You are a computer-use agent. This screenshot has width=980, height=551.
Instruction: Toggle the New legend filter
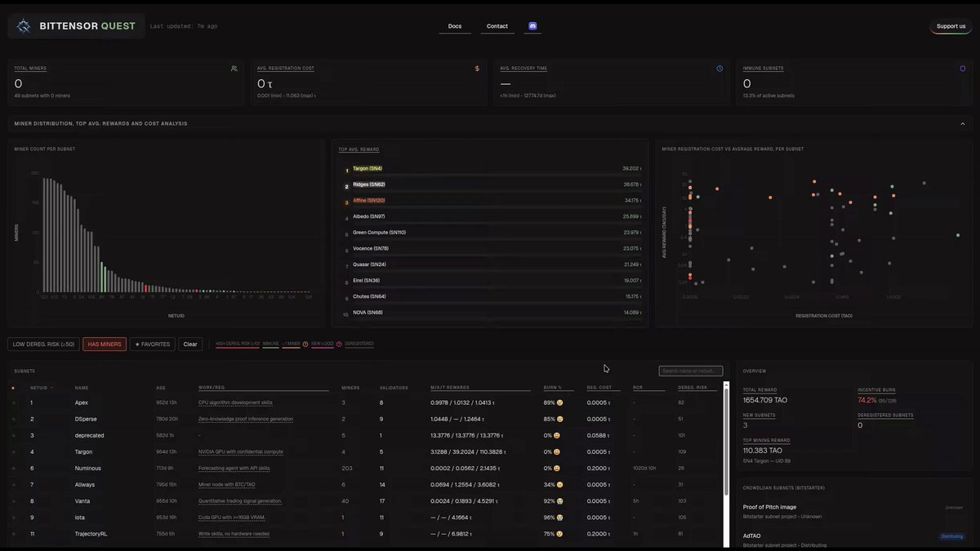pos(323,344)
